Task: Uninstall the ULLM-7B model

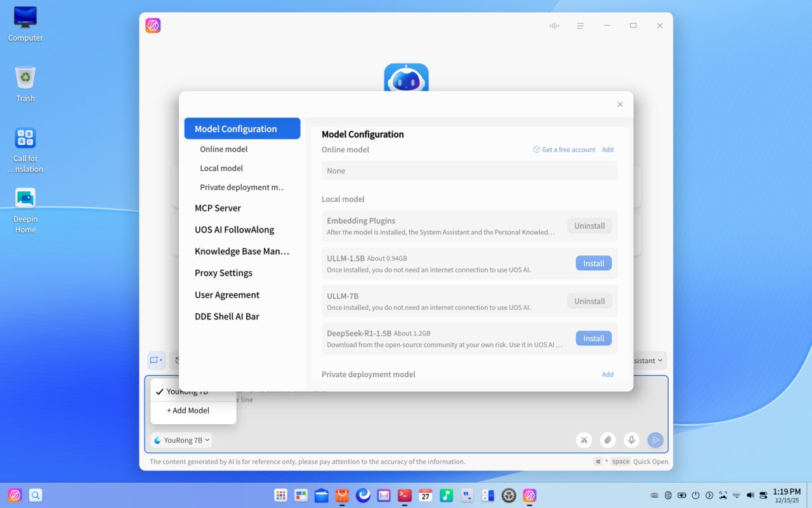Action: [x=589, y=301]
